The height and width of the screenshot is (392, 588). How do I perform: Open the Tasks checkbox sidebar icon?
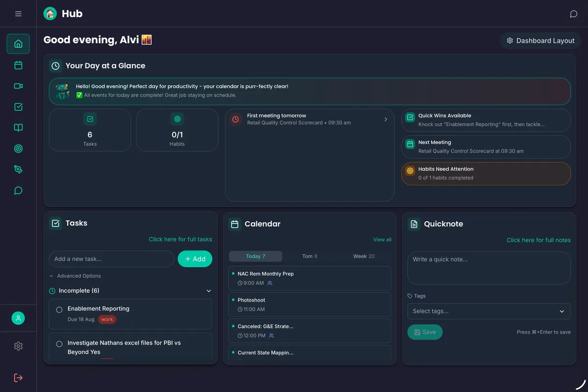pos(18,107)
